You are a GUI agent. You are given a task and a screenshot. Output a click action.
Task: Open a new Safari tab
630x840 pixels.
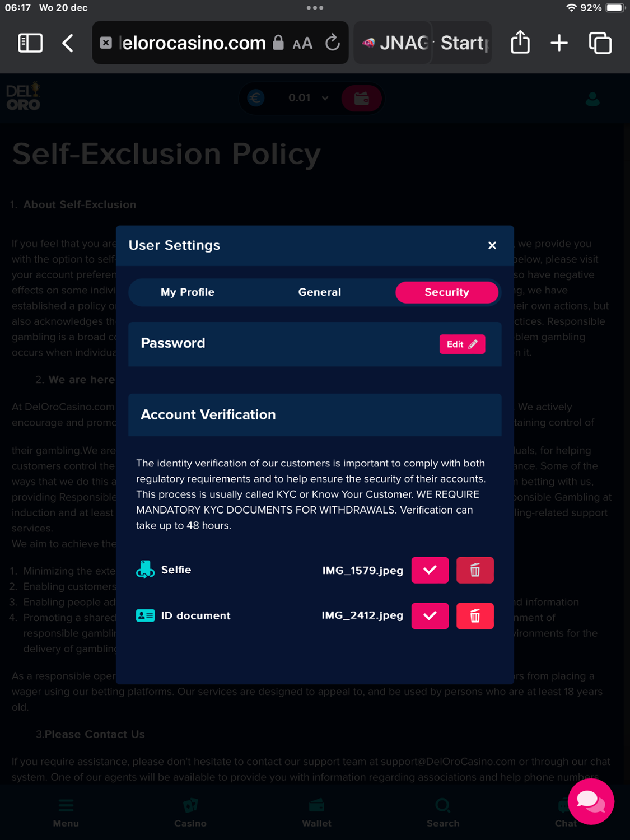559,43
